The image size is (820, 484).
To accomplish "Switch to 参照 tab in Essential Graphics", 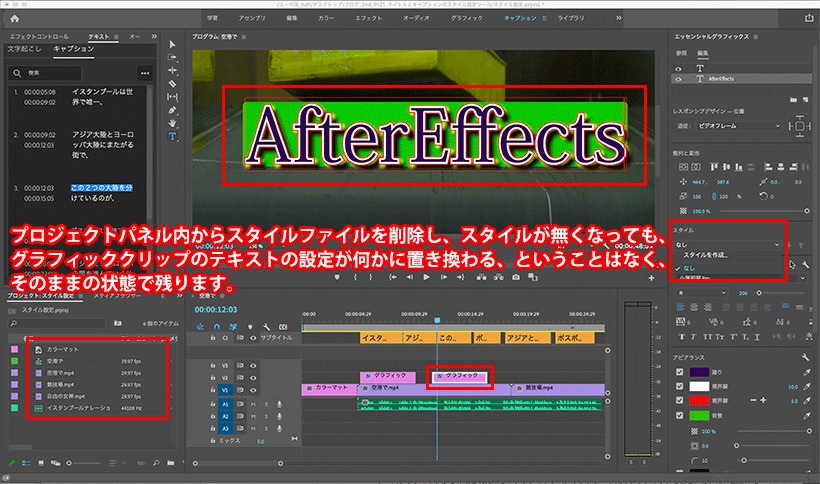I will pyautogui.click(x=681, y=53).
